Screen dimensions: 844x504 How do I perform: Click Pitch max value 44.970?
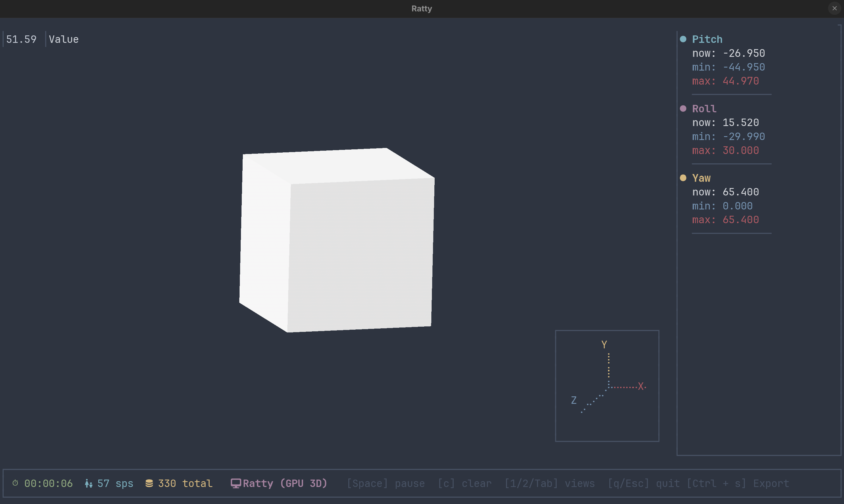tap(741, 81)
